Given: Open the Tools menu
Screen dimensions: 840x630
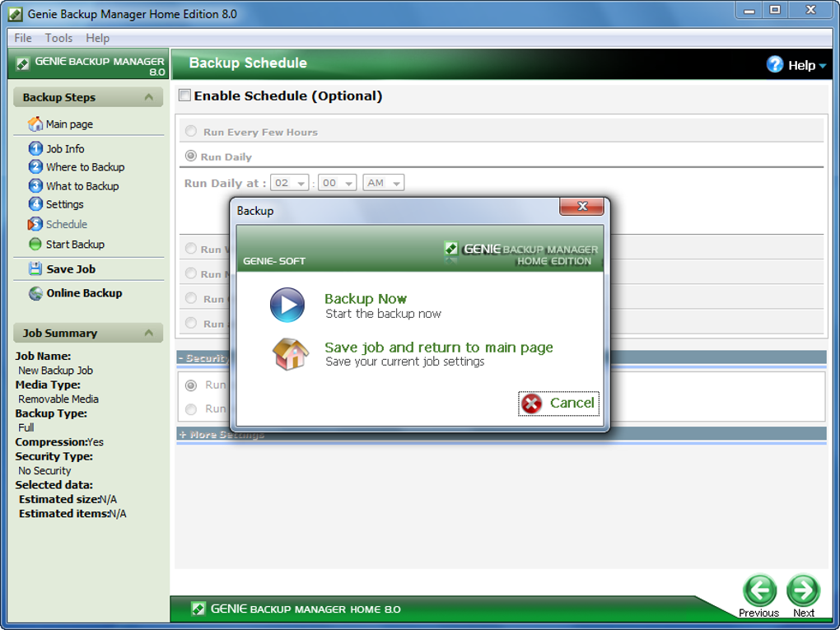Looking at the screenshot, I should click(58, 38).
